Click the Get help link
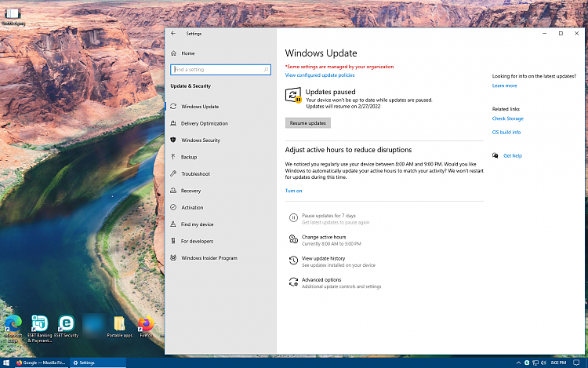Image resolution: width=588 pixels, height=368 pixels. tap(512, 156)
